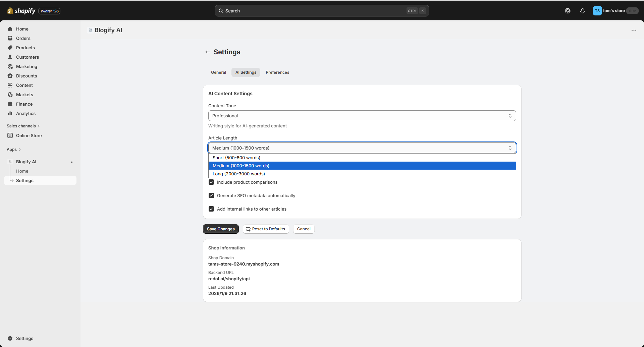This screenshot has height=347, width=644.
Task: Open the Blogify AI app options menu
Action: [x=634, y=30]
